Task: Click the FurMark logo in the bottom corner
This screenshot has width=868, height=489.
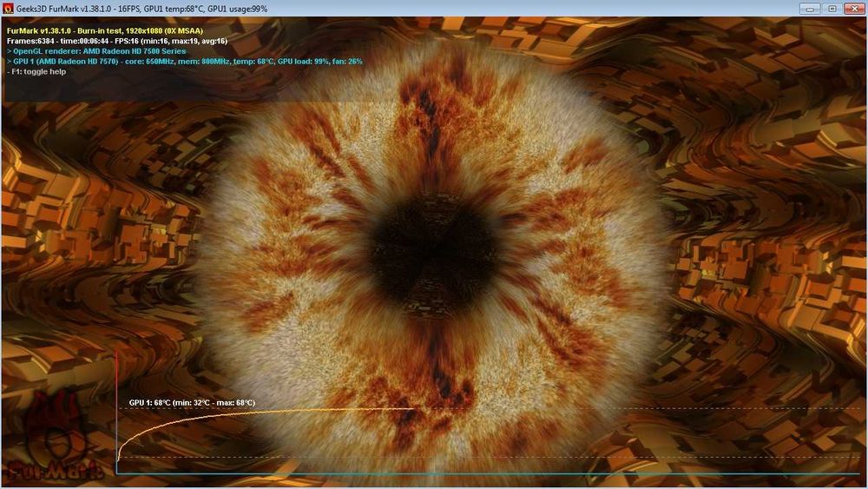Action: 54,436
